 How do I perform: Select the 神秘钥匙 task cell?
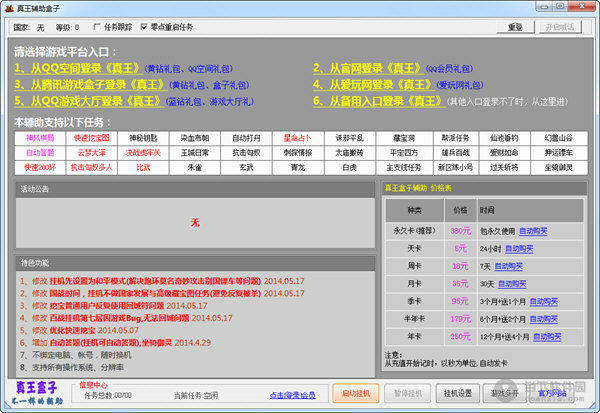pyautogui.click(x=143, y=138)
